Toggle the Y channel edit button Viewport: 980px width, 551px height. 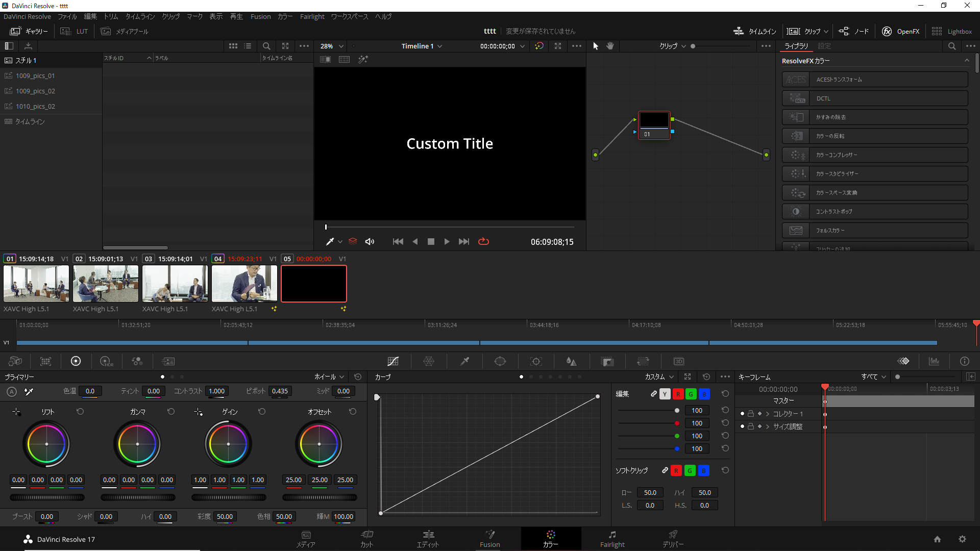click(x=665, y=394)
